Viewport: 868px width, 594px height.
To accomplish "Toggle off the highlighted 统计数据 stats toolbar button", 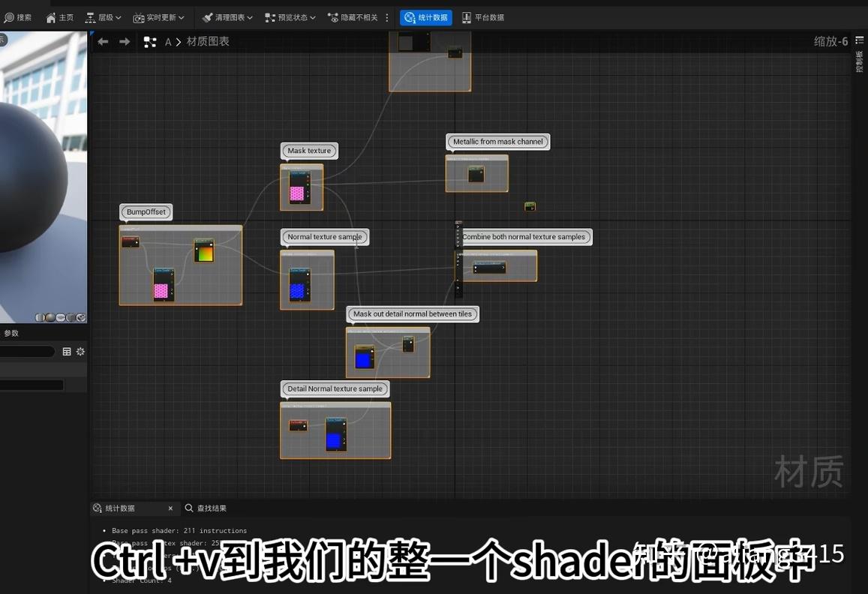I will click(425, 17).
